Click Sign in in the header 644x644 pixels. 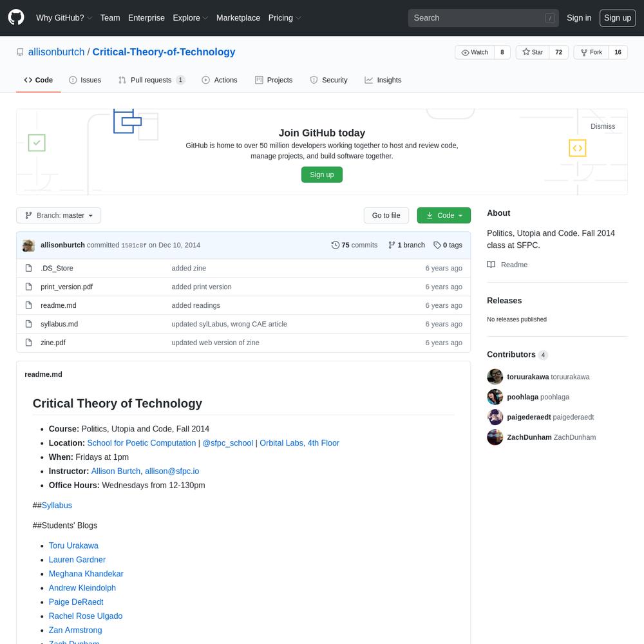[579, 17]
